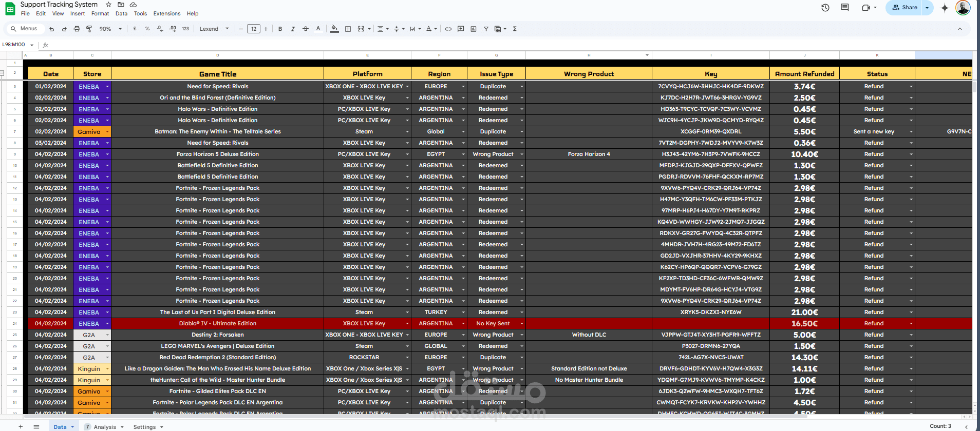
Task: Format selection as percent
Action: 147,29
